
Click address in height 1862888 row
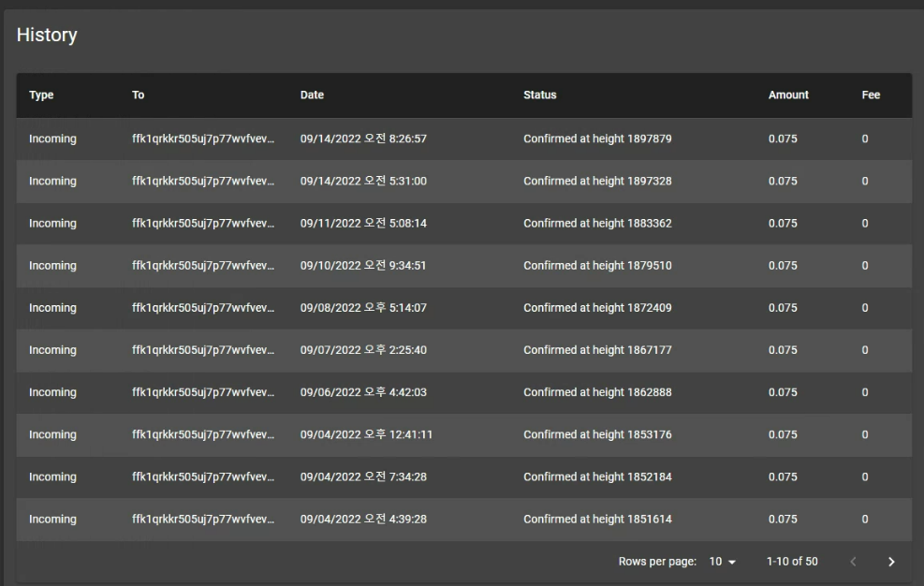[x=203, y=392]
